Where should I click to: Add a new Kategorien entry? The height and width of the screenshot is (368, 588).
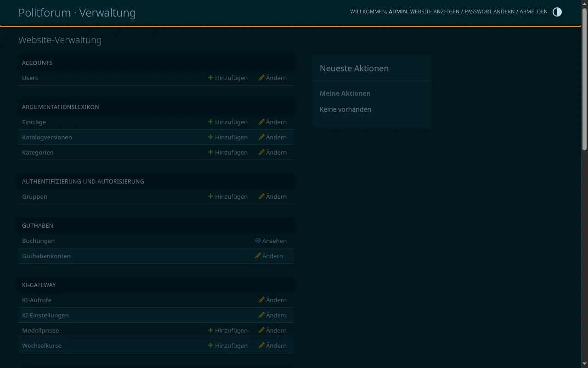click(228, 152)
